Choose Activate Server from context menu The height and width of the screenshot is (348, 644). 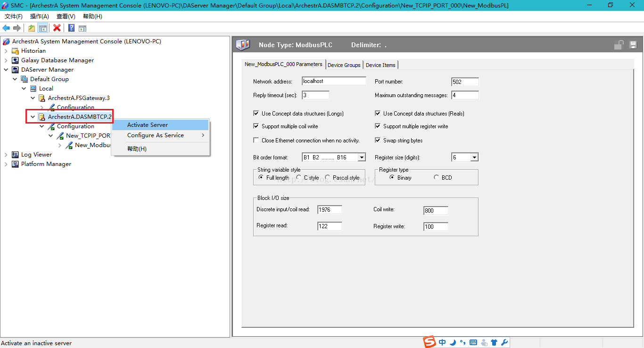160,125
